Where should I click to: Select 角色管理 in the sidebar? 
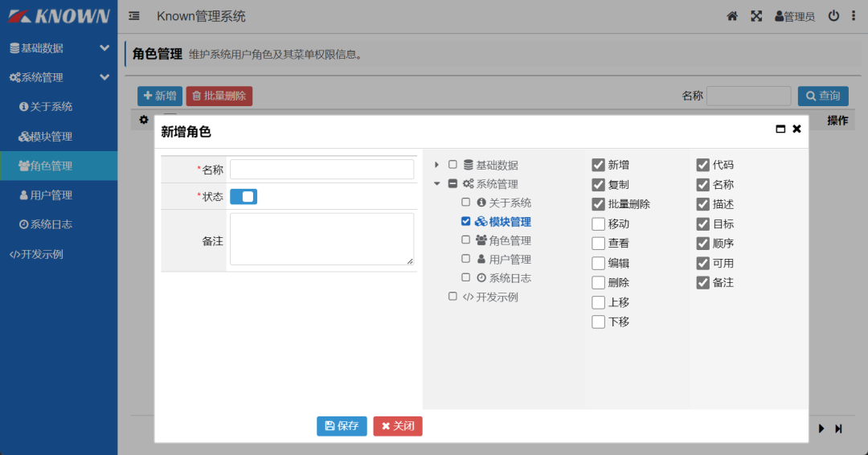(x=59, y=166)
